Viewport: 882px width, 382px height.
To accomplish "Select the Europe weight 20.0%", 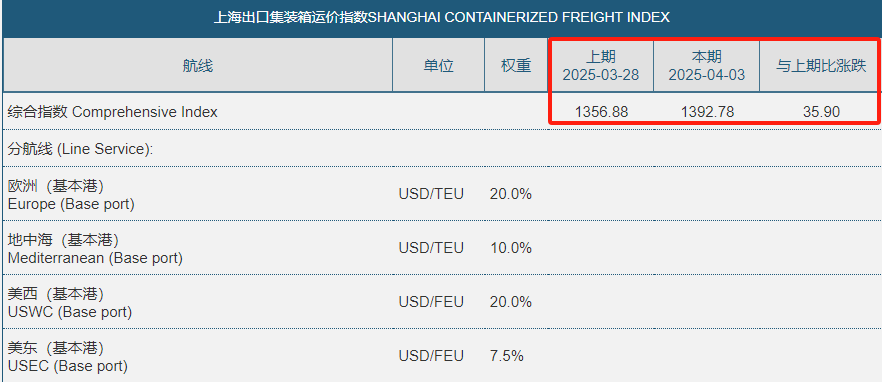I will 511,195.
